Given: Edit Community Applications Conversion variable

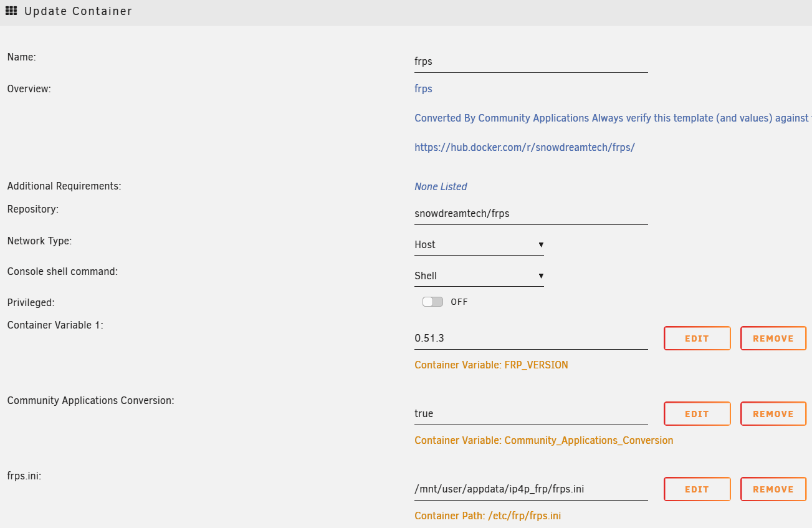Looking at the screenshot, I should tap(697, 414).
